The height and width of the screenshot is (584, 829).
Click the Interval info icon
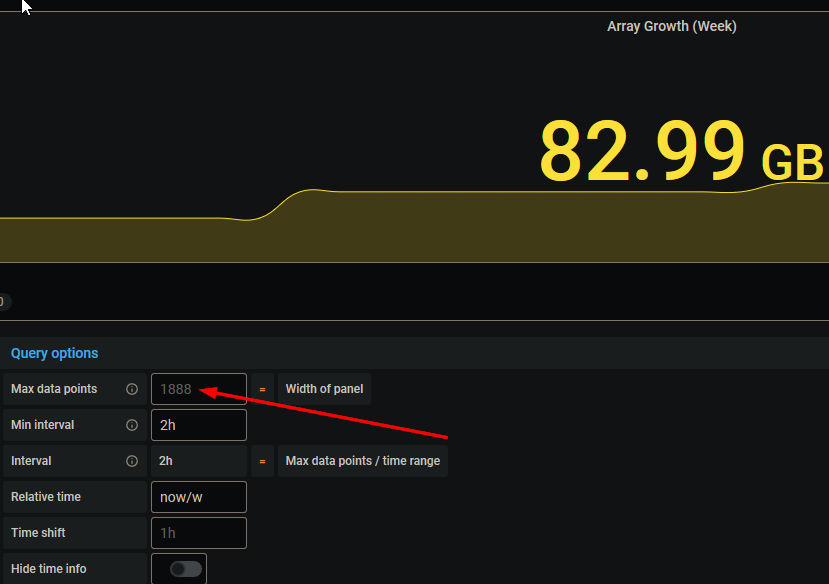pyautogui.click(x=132, y=461)
